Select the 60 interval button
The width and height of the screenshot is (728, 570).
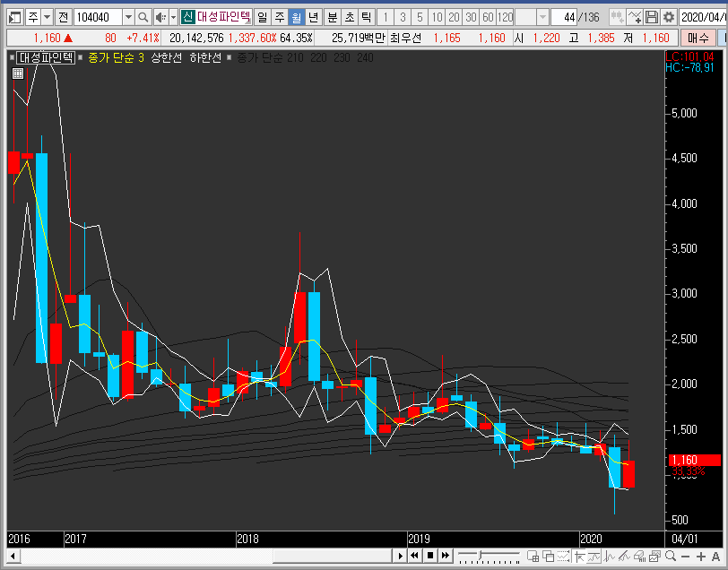click(x=488, y=18)
